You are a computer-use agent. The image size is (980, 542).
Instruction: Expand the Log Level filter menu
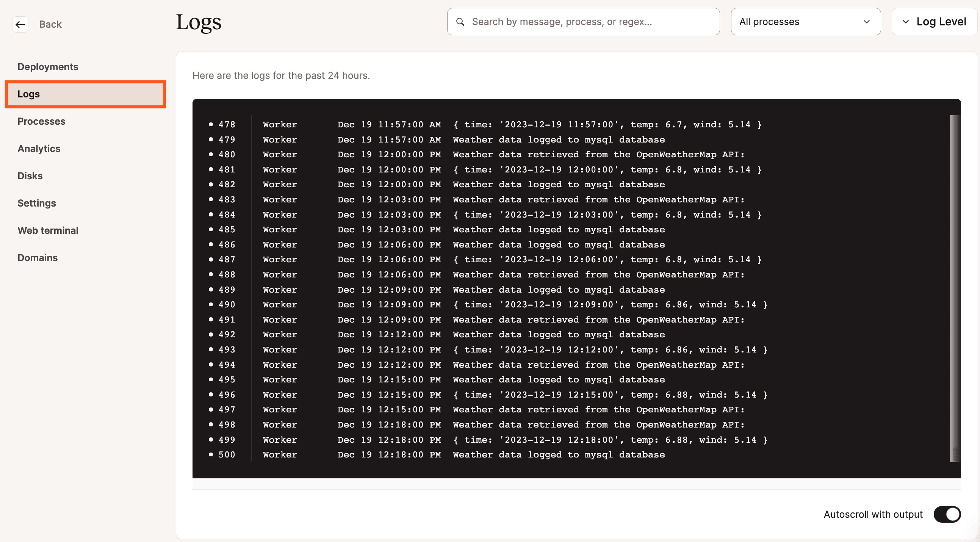click(933, 21)
